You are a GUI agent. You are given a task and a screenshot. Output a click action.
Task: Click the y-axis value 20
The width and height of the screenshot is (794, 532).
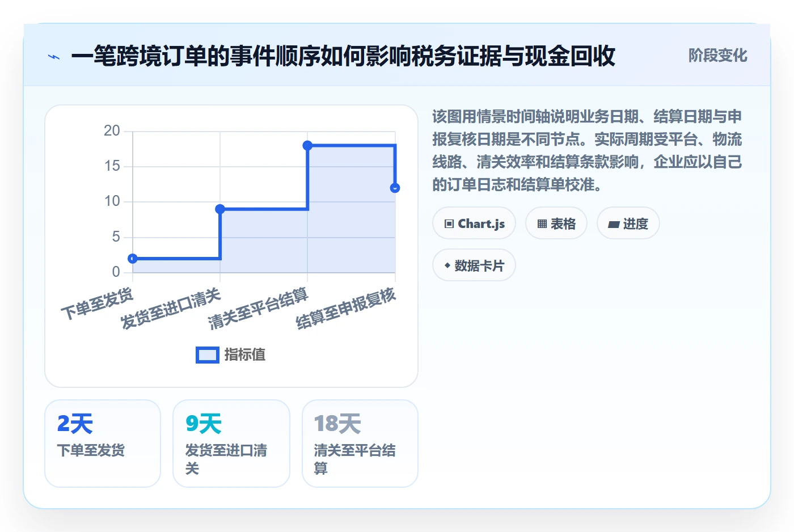[x=112, y=131]
